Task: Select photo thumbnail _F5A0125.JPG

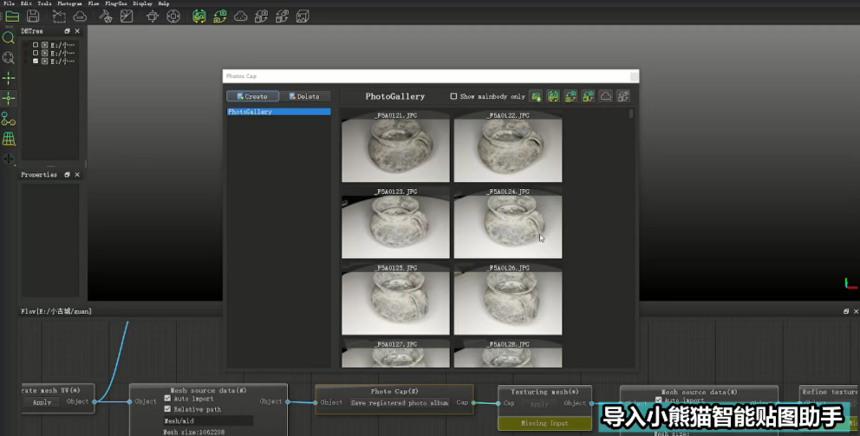Action: coord(395,299)
